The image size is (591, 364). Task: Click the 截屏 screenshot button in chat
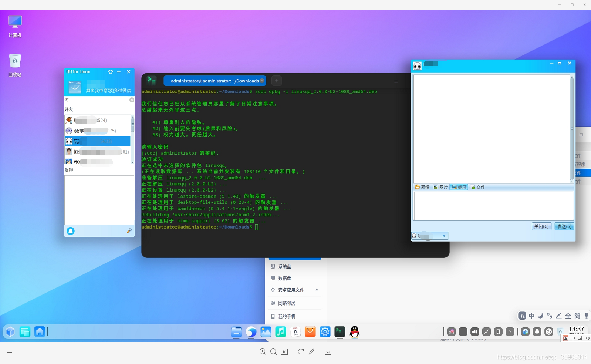point(459,187)
